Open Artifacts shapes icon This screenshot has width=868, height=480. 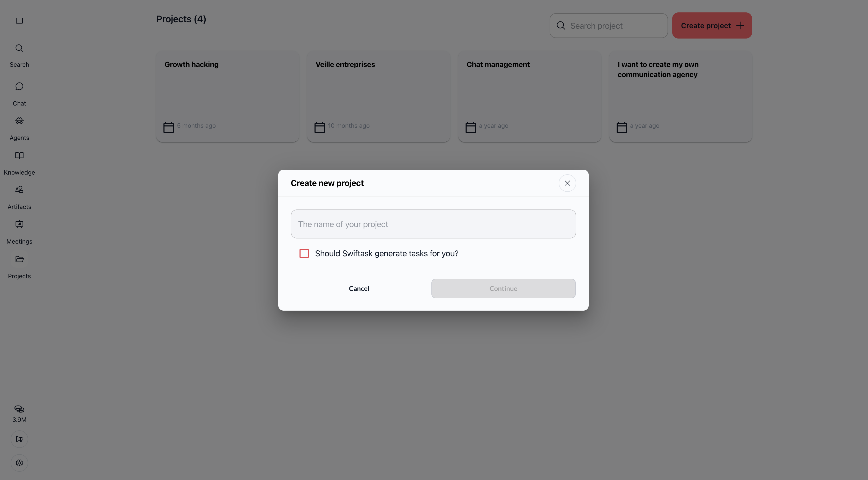(19, 190)
